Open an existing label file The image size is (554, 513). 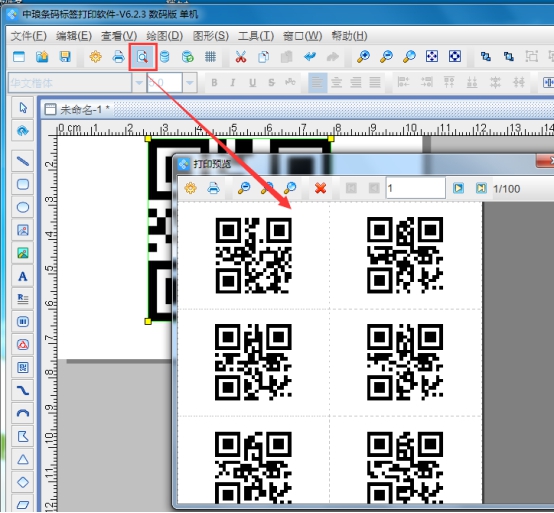[x=42, y=57]
